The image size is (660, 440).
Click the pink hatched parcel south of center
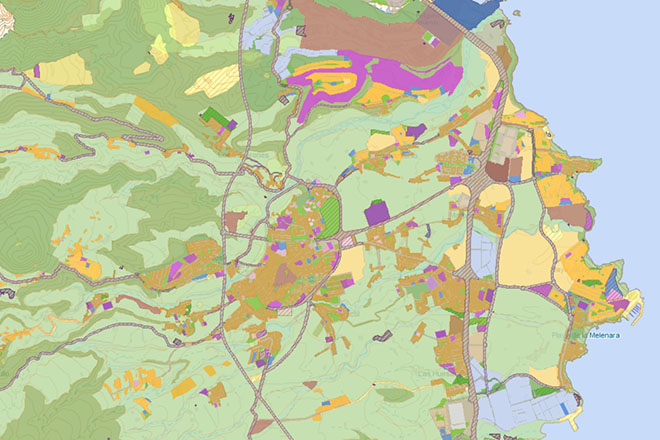(347, 240)
